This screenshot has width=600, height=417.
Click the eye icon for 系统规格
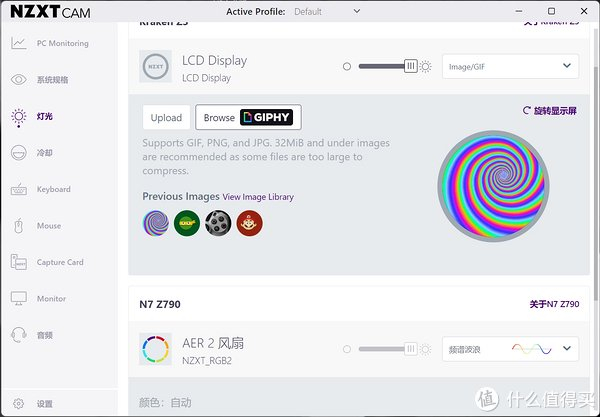tap(18, 80)
